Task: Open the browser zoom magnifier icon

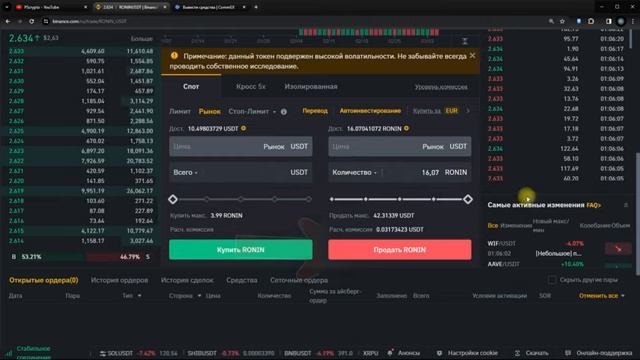Action: 551,21
